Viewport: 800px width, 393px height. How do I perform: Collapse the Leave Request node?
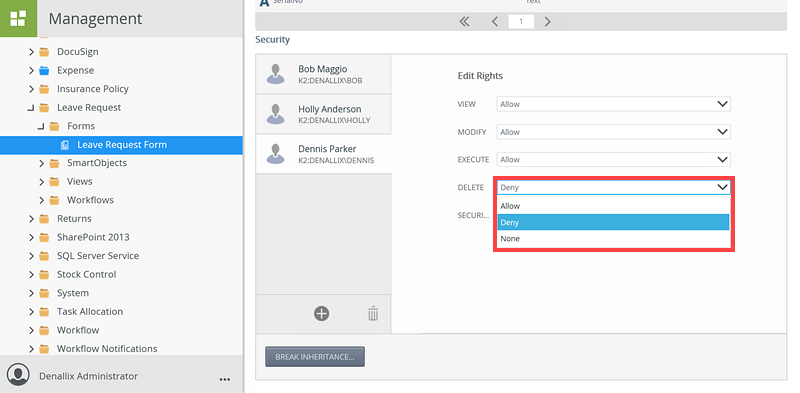31,108
